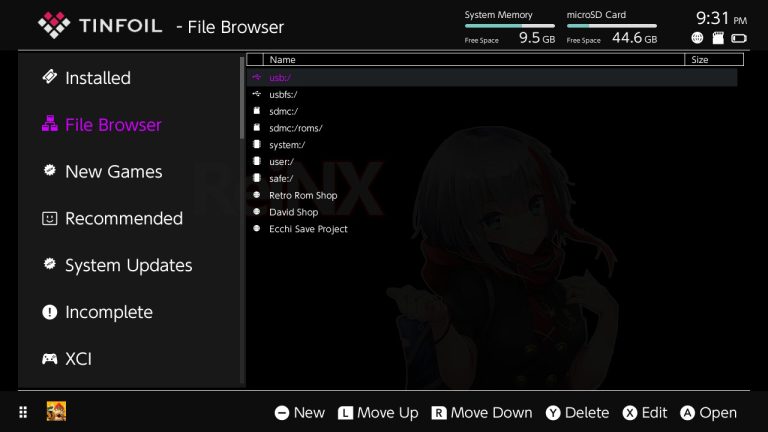This screenshot has width=768, height=432.
Task: Click the game thumbnail in bottom bar
Action: pyautogui.click(x=56, y=412)
